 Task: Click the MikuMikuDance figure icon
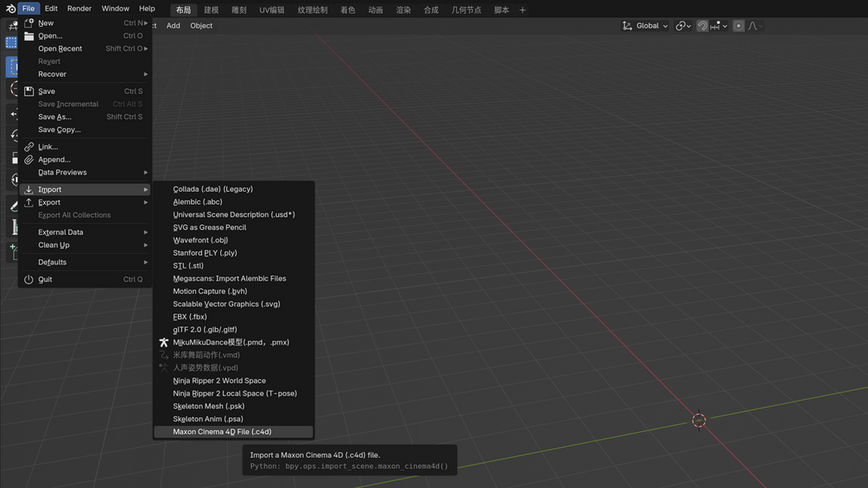tap(163, 343)
